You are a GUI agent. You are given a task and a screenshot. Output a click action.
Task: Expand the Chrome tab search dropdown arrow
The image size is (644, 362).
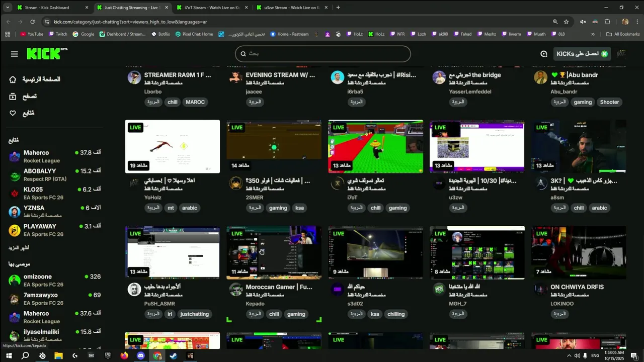[8, 8]
